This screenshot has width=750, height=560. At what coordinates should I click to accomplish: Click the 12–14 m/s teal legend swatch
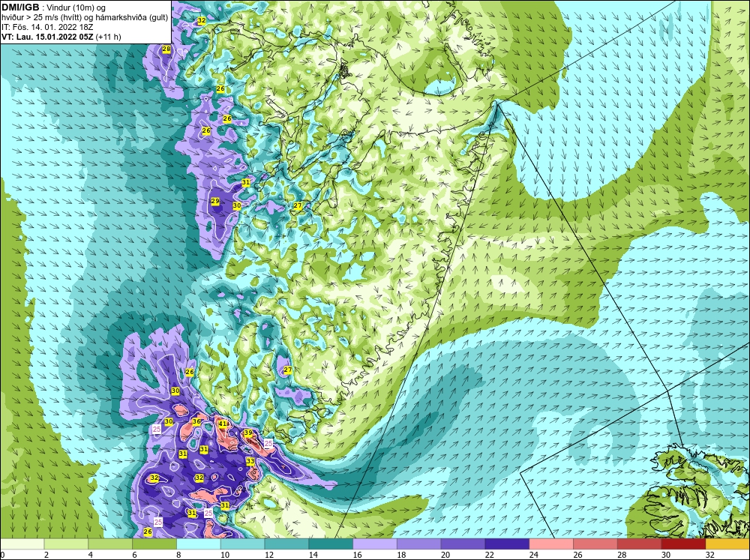pyautogui.click(x=286, y=544)
